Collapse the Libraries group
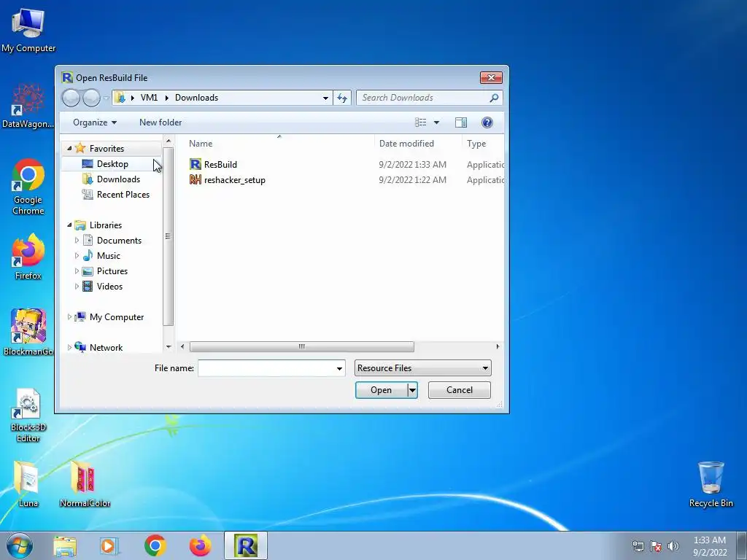This screenshot has height=560, width=747. coord(69,225)
